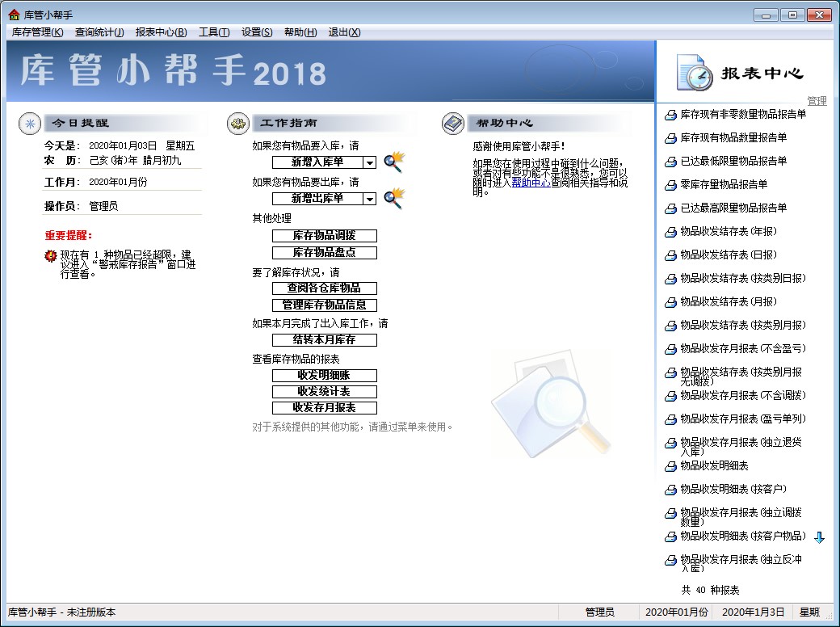Expand the 新增出库单 dropdown arrow

[369, 199]
